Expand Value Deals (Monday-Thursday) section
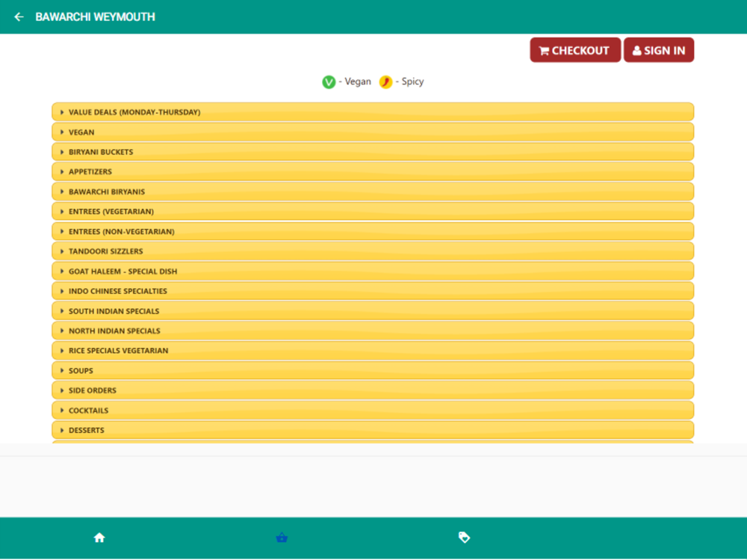 (x=373, y=112)
